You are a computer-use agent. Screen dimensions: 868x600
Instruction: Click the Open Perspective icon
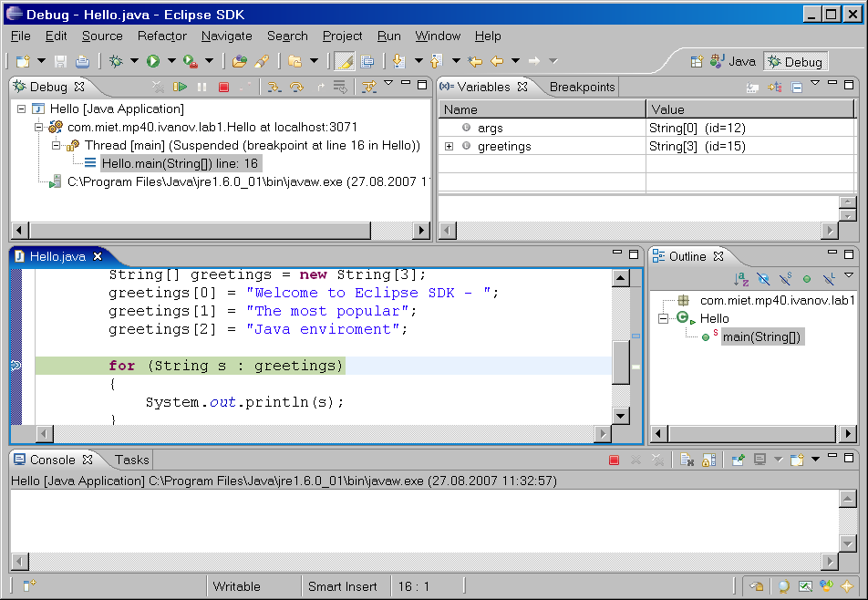click(697, 61)
